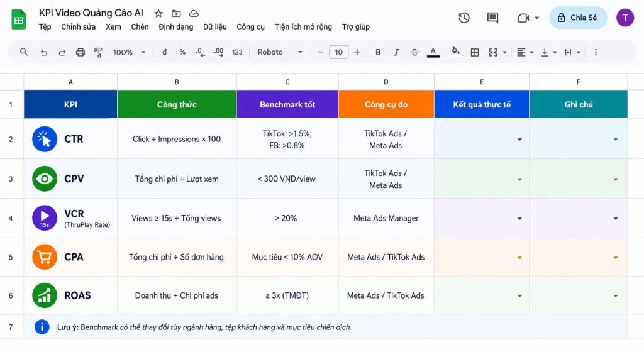Open more toolbar options three dots
Viewport: 644px width, 352px height.
tap(596, 52)
